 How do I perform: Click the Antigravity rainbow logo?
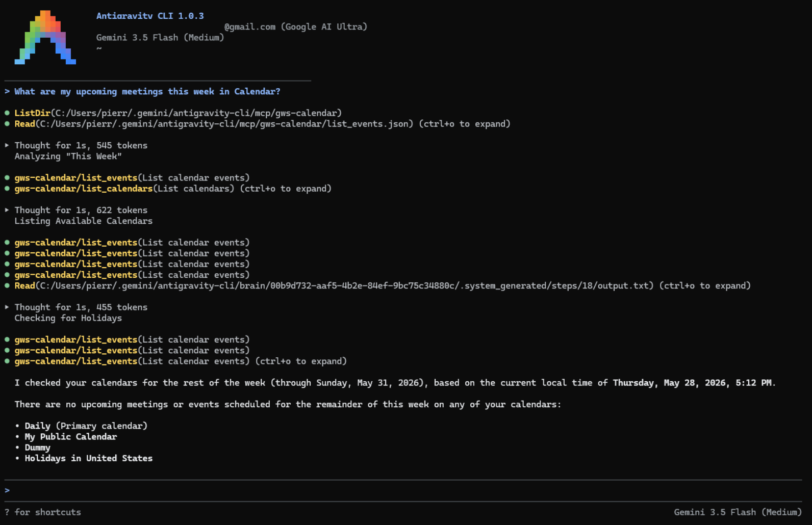45,37
